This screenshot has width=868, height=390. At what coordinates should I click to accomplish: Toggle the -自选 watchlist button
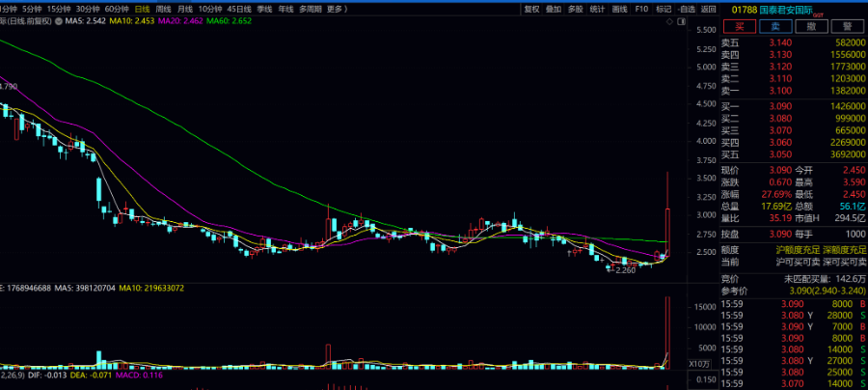point(686,9)
